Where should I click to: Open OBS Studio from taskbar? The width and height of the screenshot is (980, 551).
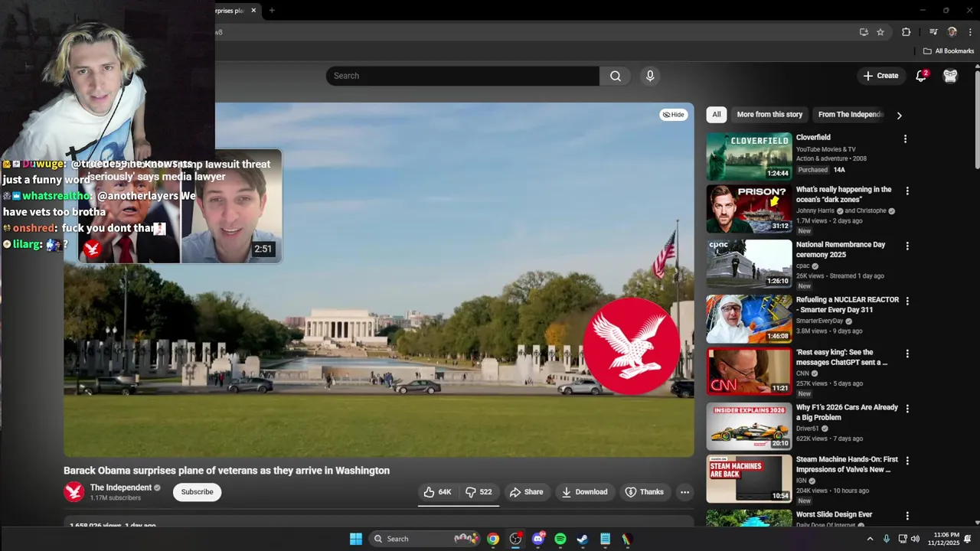tap(515, 539)
